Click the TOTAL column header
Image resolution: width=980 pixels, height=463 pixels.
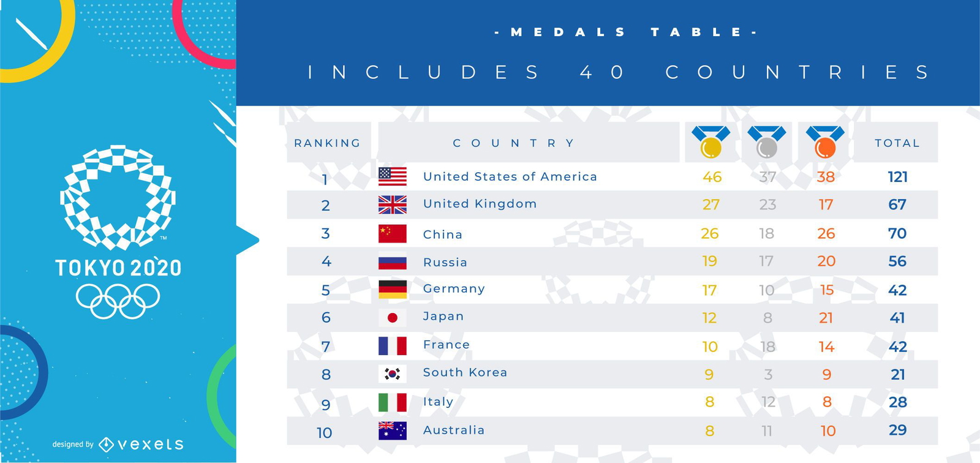(x=897, y=143)
